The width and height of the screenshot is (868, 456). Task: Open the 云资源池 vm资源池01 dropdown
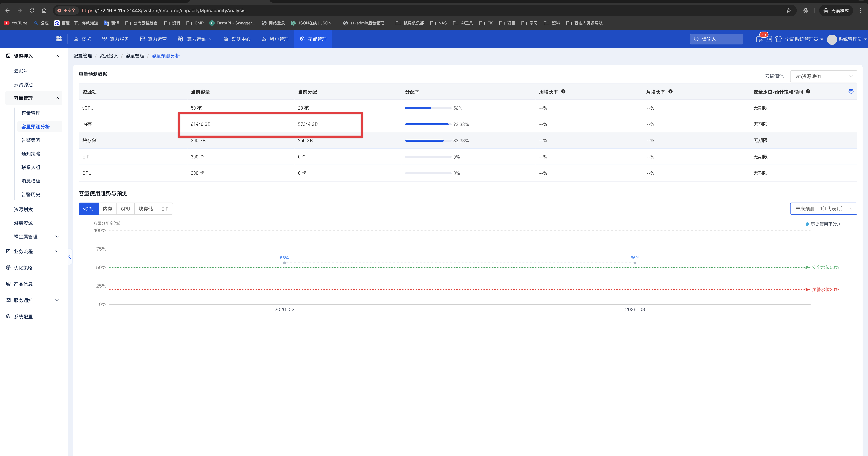click(823, 76)
